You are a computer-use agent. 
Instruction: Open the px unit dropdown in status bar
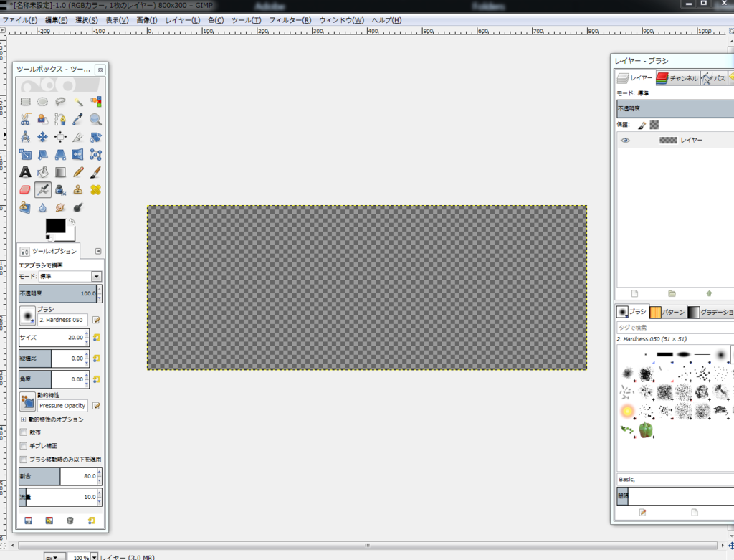coord(54,557)
